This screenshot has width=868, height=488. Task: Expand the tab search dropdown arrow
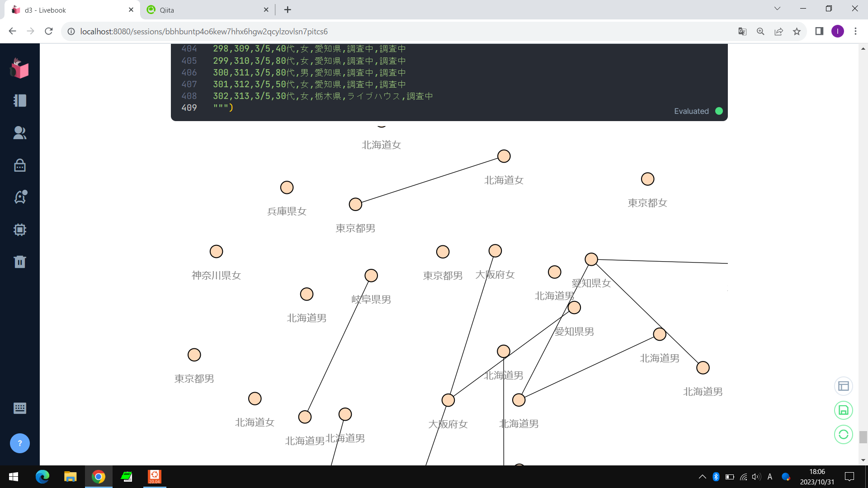pyautogui.click(x=777, y=9)
